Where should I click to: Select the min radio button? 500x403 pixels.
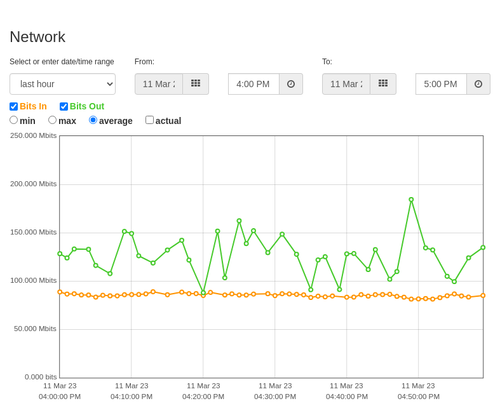tap(14, 120)
